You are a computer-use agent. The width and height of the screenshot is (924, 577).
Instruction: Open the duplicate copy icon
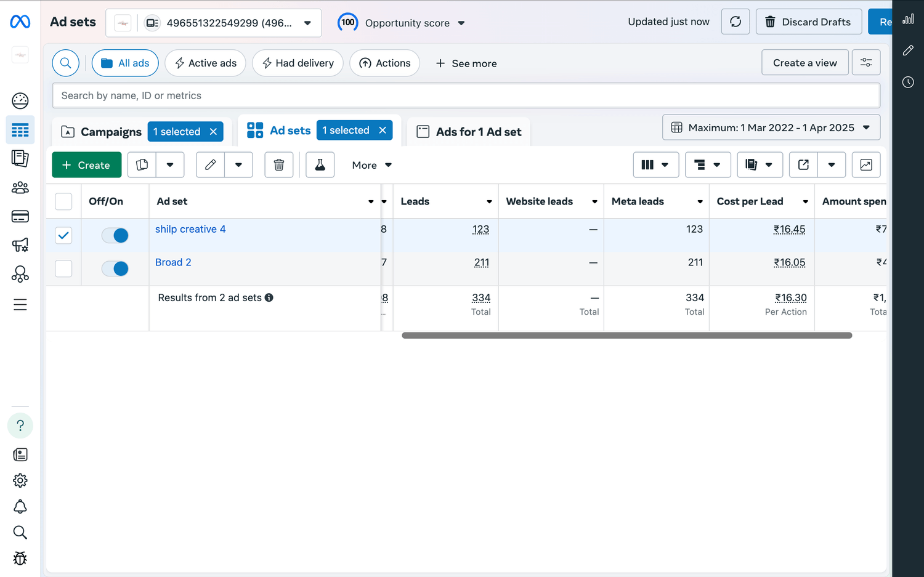click(142, 165)
